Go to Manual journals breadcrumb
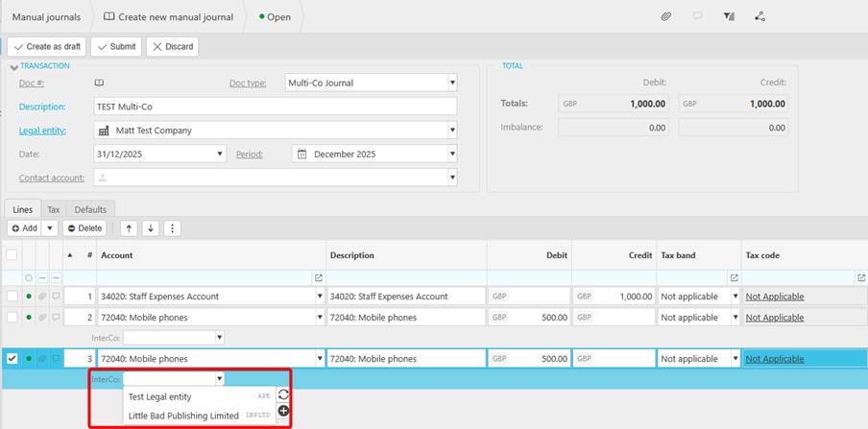Viewport: 868px width, 429px height. tap(46, 17)
